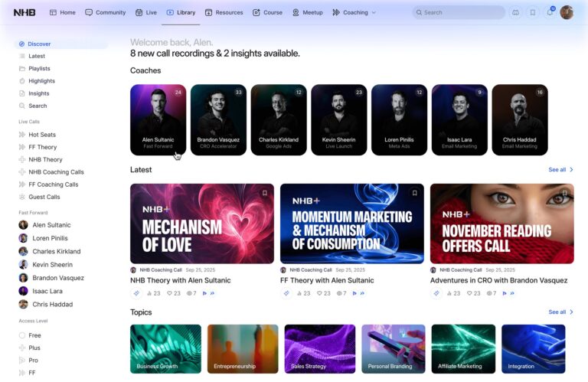
Task: Like the FF Theory with Alen Sultanic call
Action: [x=324, y=293]
